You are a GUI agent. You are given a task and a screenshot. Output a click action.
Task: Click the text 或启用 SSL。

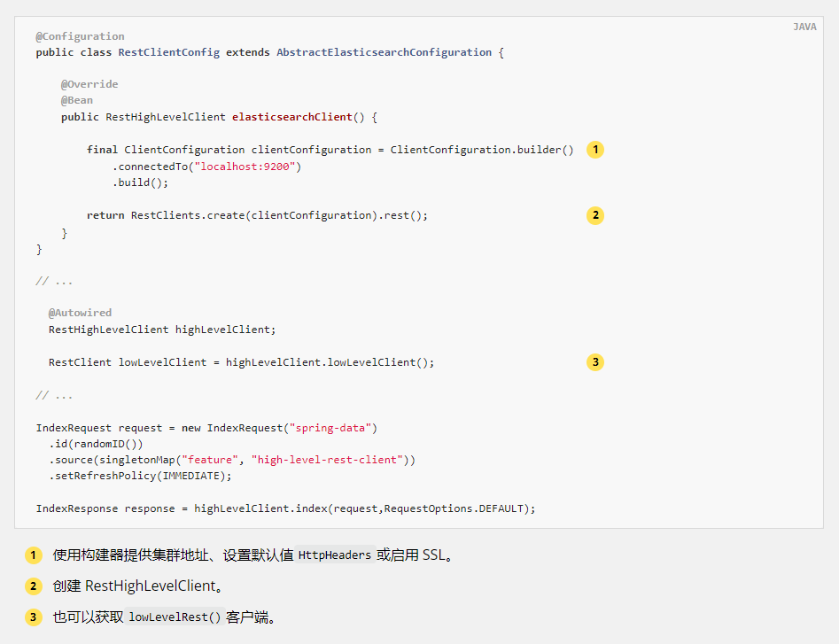416,555
